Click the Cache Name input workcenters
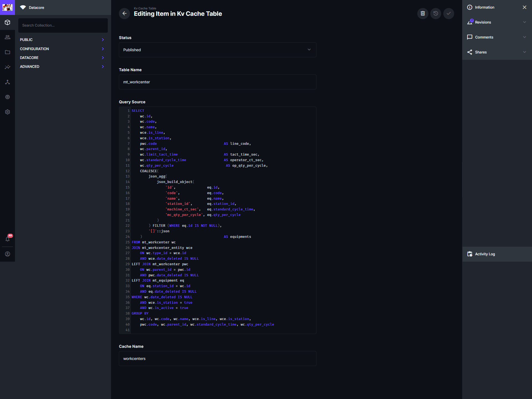This screenshot has width=532, height=399. point(218,359)
